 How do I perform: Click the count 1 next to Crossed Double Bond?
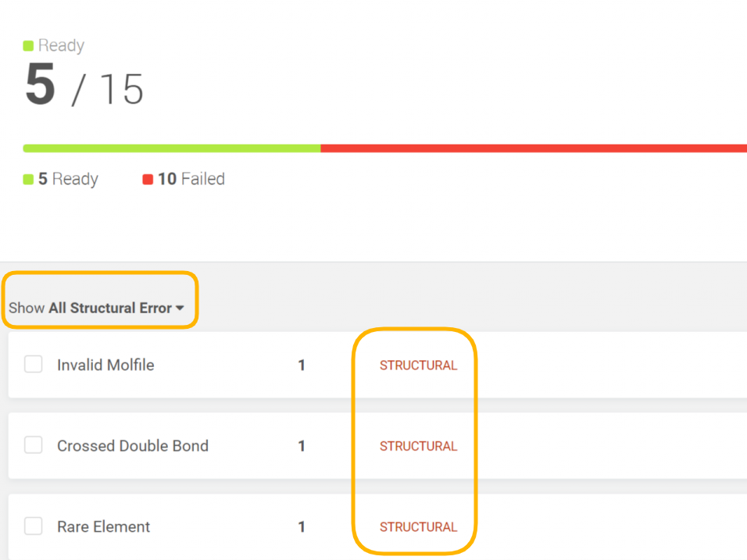coord(302,446)
